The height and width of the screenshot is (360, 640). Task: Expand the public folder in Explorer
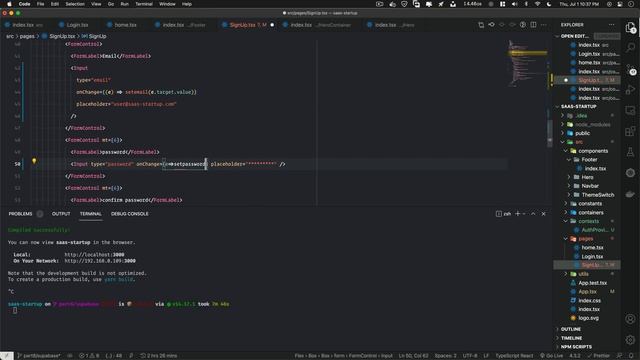[582, 133]
